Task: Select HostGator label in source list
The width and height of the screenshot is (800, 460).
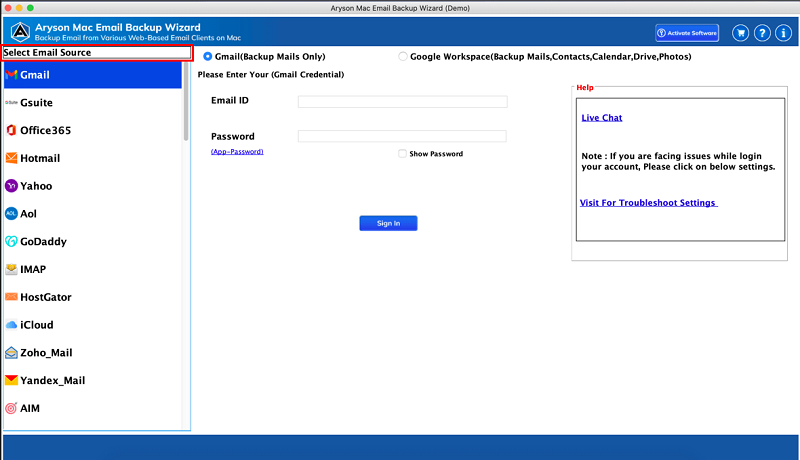Action: tap(45, 297)
